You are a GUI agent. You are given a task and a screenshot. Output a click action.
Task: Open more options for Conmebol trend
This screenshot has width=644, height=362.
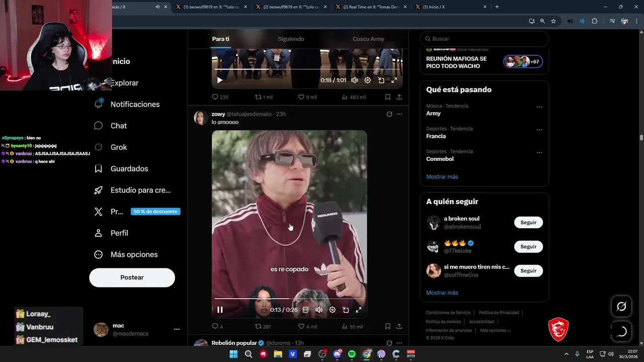(x=539, y=152)
